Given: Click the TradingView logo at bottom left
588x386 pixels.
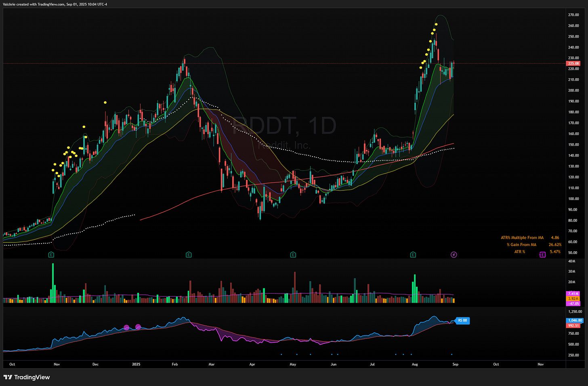Looking at the screenshot, I should 27,377.
